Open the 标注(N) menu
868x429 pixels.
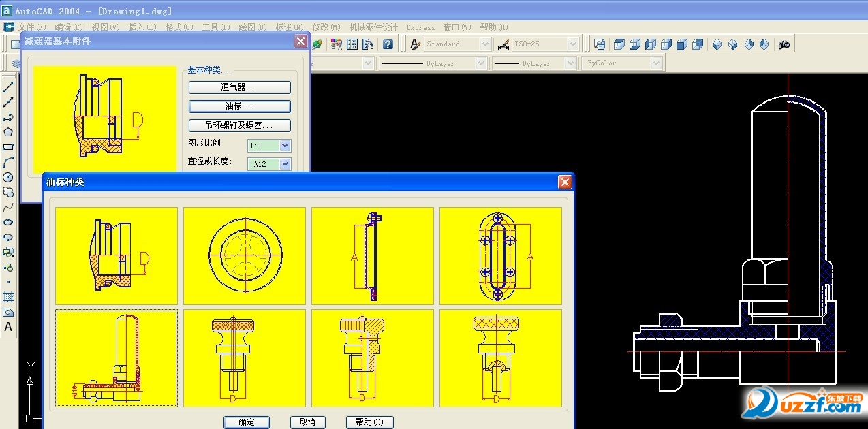click(290, 27)
